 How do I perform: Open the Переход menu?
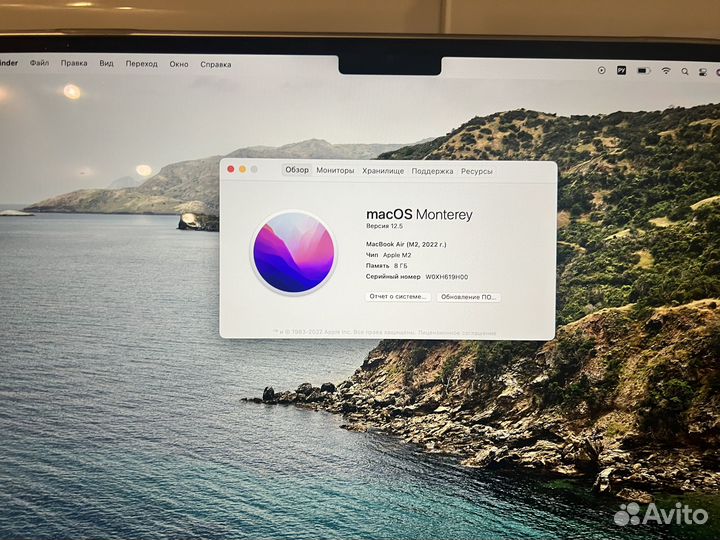click(141, 64)
